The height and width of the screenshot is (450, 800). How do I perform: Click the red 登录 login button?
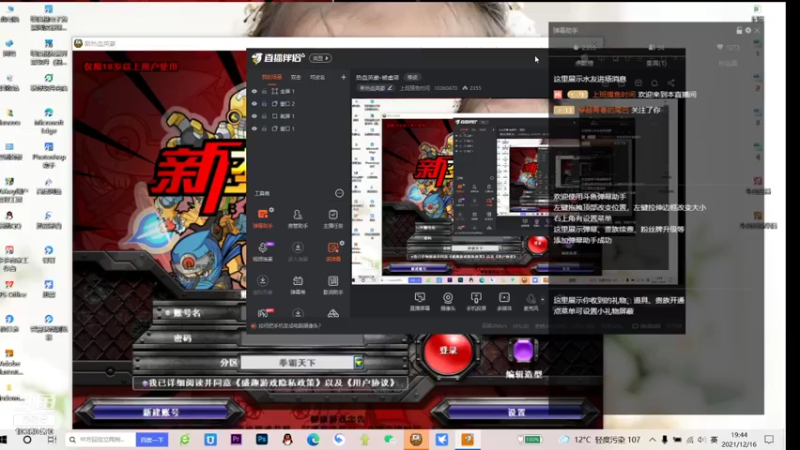pos(448,351)
